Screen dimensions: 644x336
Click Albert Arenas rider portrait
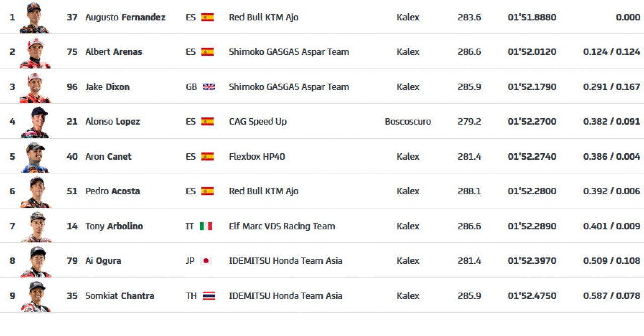[35, 52]
